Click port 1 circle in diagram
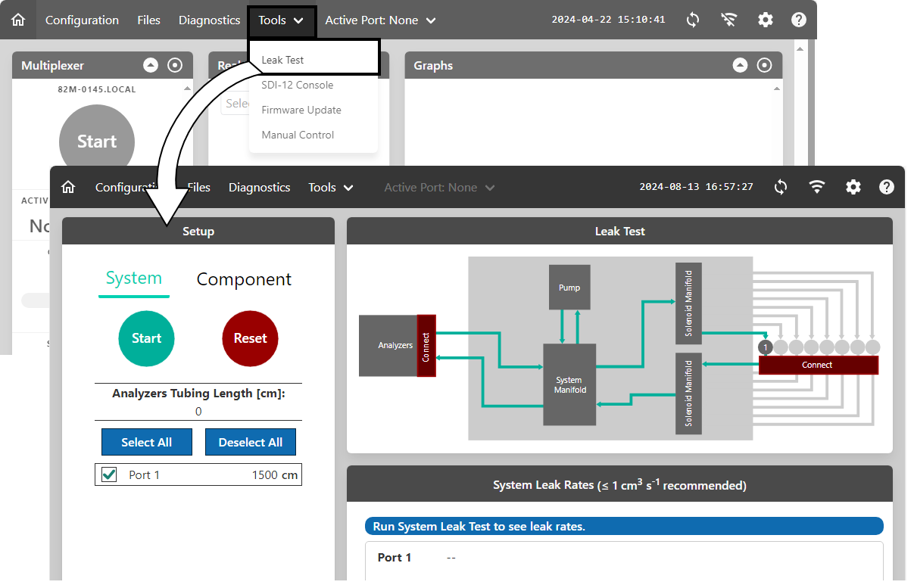The height and width of the screenshot is (588, 914). click(x=766, y=347)
